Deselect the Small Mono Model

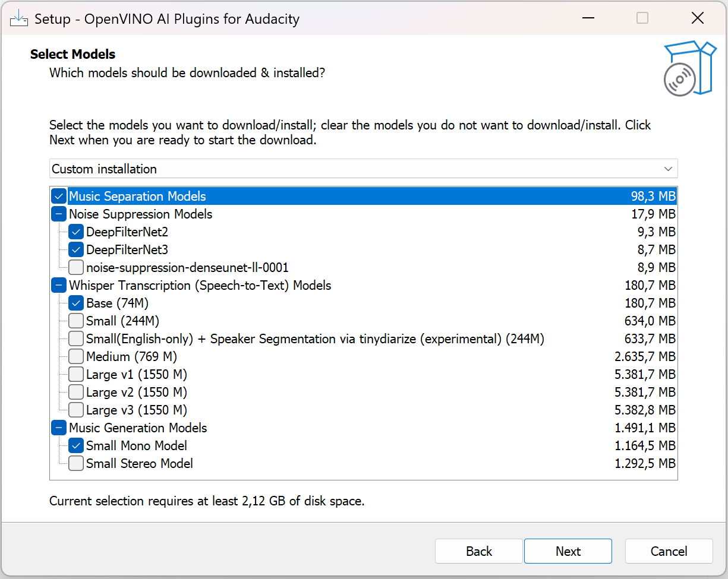point(75,445)
